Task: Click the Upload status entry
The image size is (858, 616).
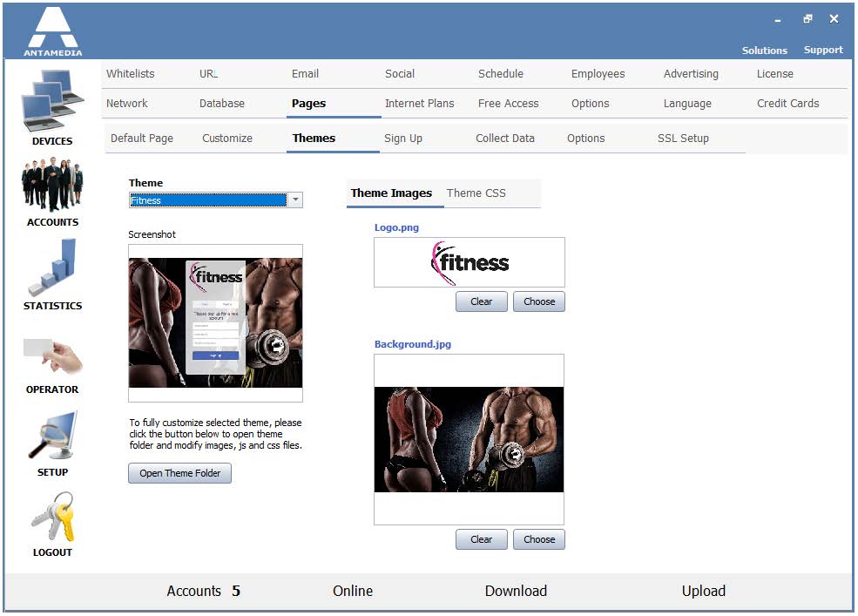Action: 704,592
